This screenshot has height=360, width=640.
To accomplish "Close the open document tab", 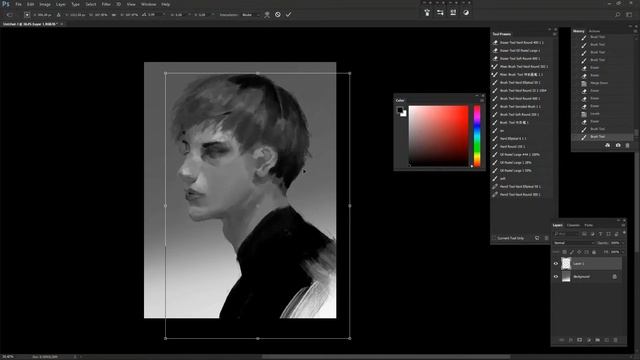I will pos(62,24).
